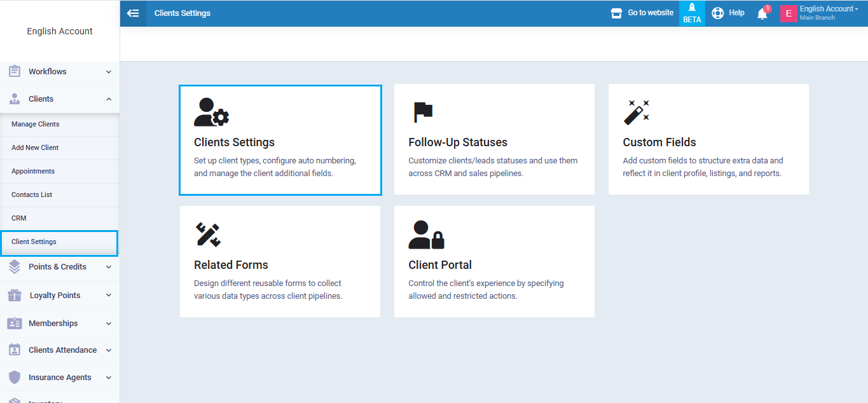Viewport: 868px width, 403px height.
Task: Open the Contacts List link
Action: click(x=32, y=195)
